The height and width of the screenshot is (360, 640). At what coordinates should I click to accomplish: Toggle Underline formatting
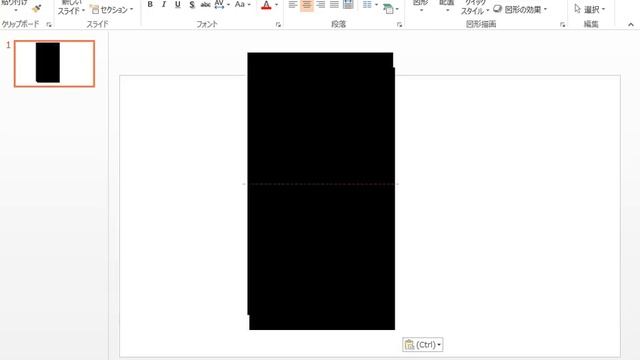click(178, 4)
